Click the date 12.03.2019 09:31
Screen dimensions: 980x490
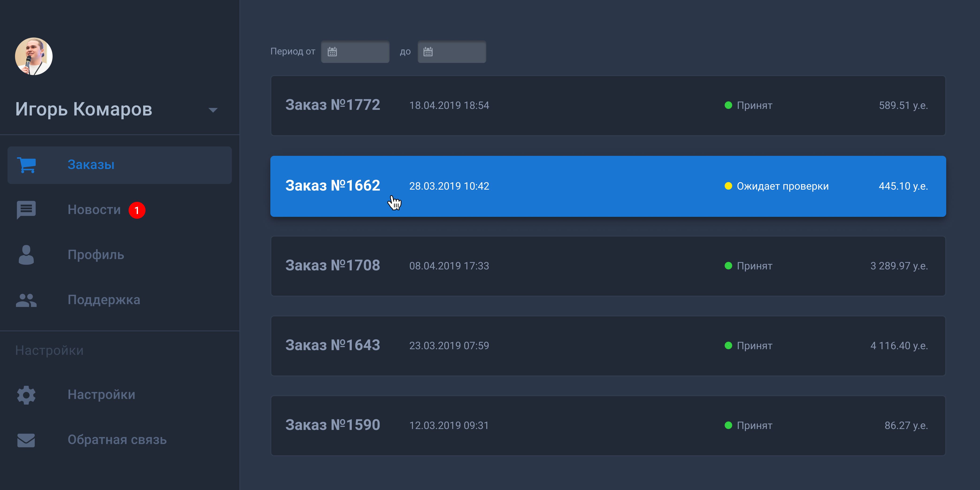449,426
